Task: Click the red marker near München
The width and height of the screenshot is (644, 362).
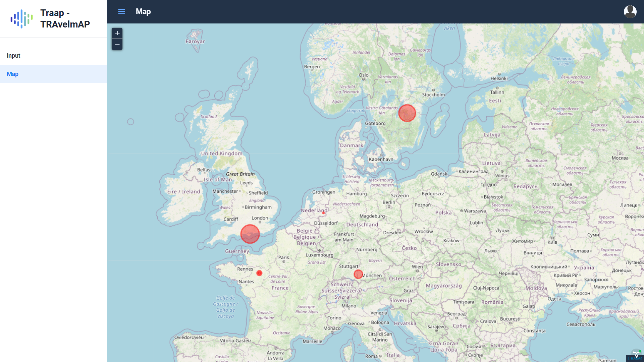Action: [x=358, y=274]
